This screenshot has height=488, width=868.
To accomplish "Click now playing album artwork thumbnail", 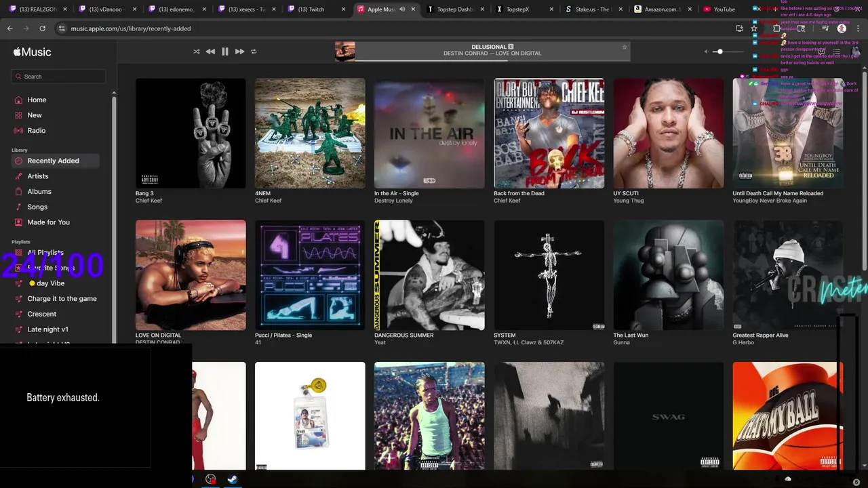I will pos(344,52).
